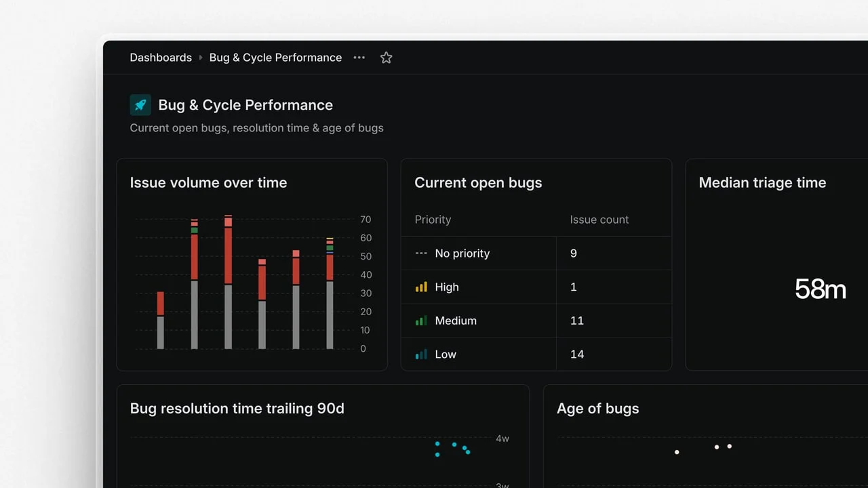Click the breadcrumb separator arrow
The height and width of the screenshot is (488, 868).
201,58
